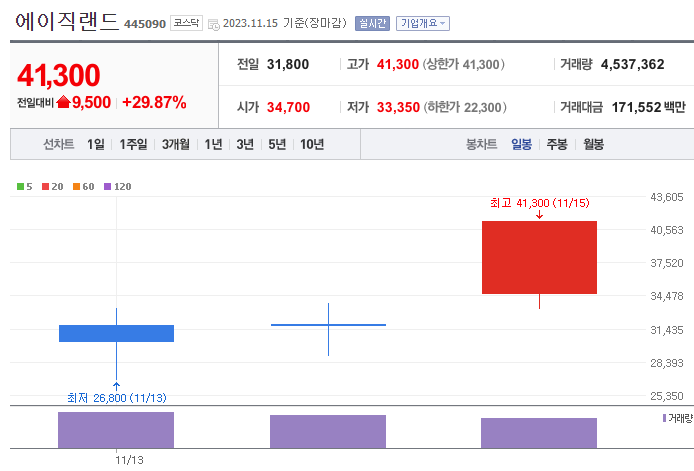Click the green 5-day moving average legend

pos(25,186)
